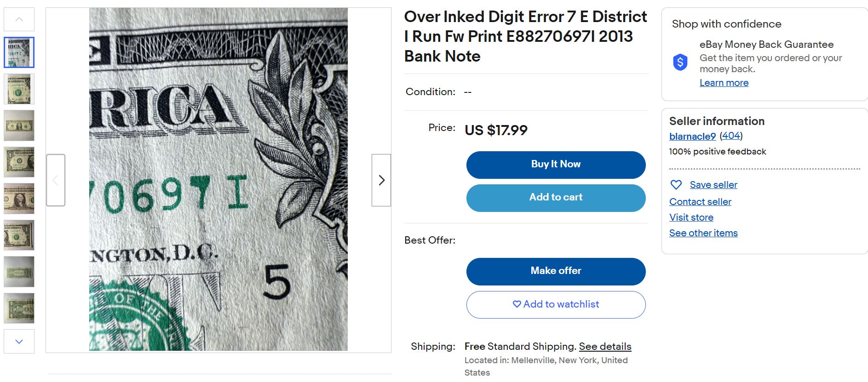This screenshot has height=382, width=868.
Task: Click Contact seller link
Action: (x=700, y=202)
